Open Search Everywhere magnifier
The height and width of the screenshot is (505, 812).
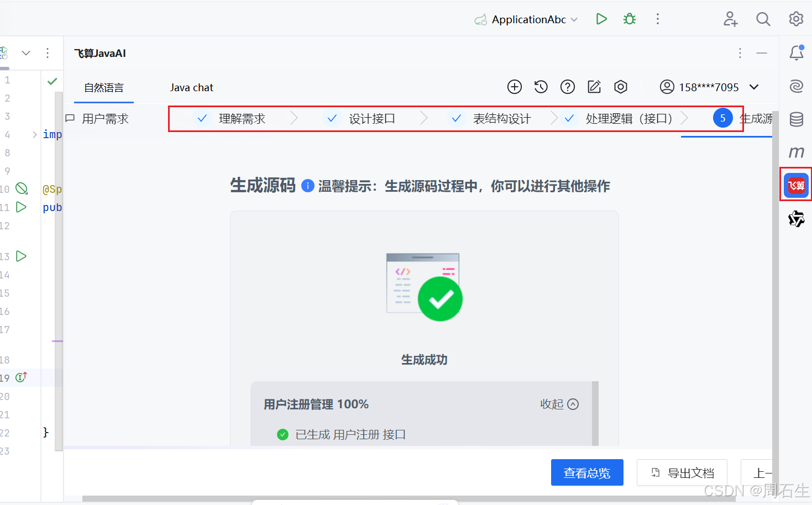[763, 19]
